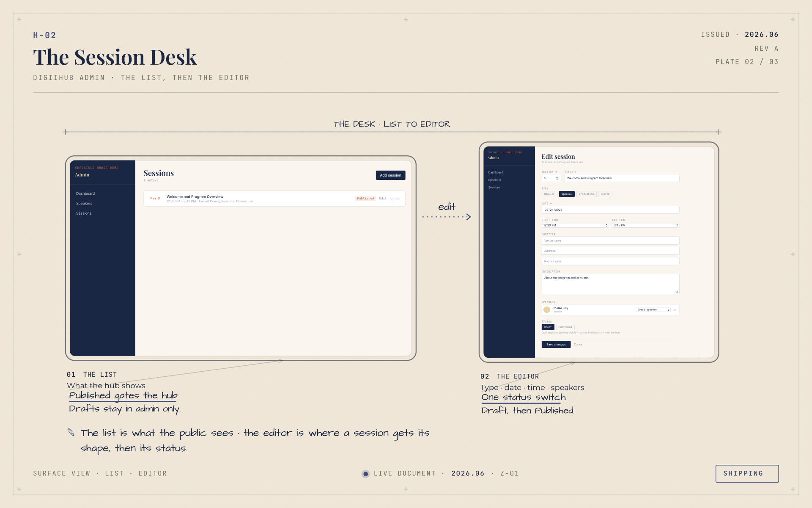The height and width of the screenshot is (508, 812).
Task: Open Dashboard in the Sessions list sidebar
Action: point(85,193)
